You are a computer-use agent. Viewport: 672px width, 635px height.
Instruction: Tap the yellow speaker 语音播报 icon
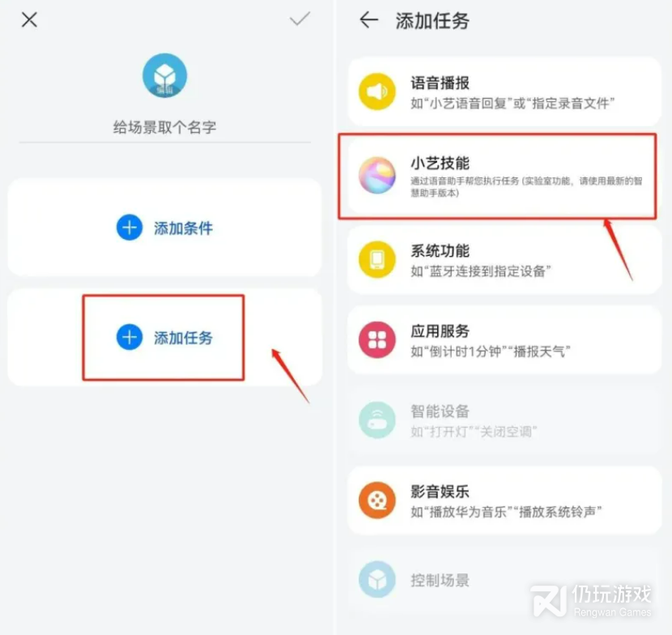[377, 92]
